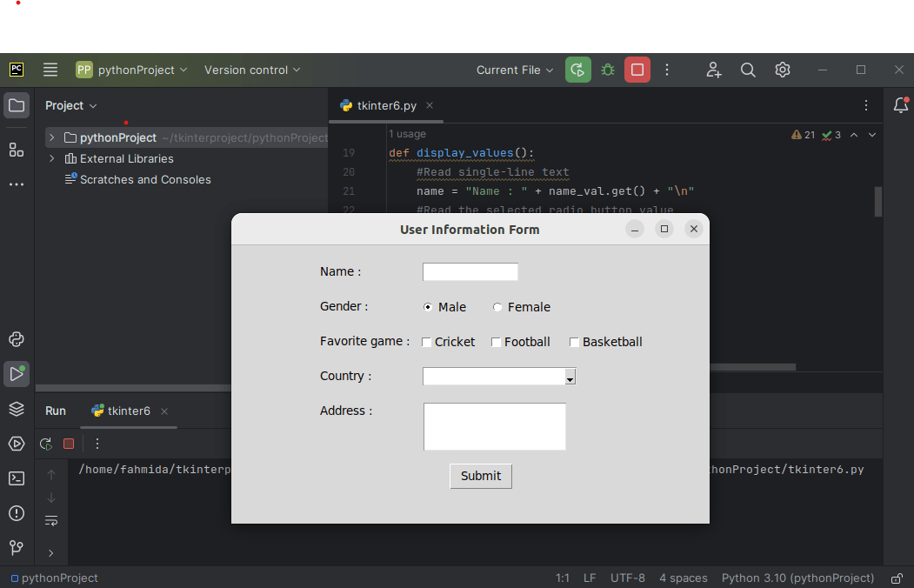The height and width of the screenshot is (588, 914).
Task: Open the Terminal tool window
Action: [16, 478]
